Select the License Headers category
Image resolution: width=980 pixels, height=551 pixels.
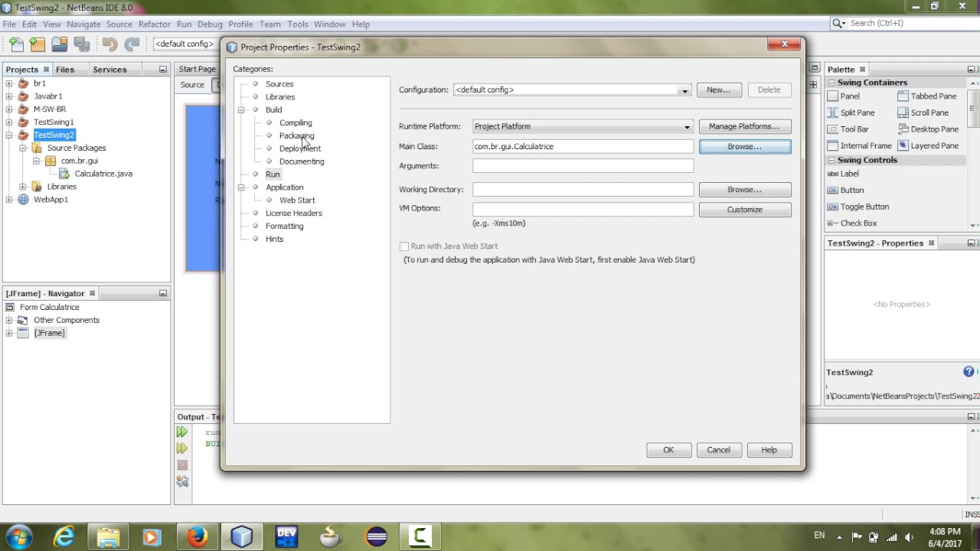(x=294, y=213)
